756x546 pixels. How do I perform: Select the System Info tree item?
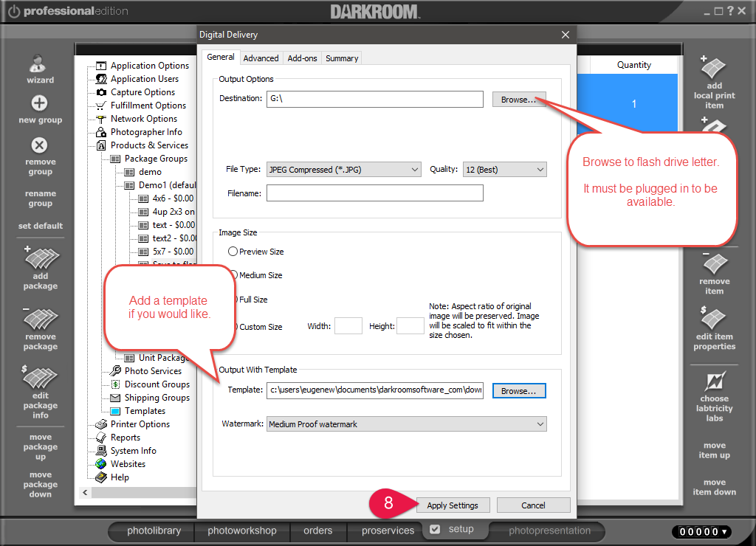(134, 451)
